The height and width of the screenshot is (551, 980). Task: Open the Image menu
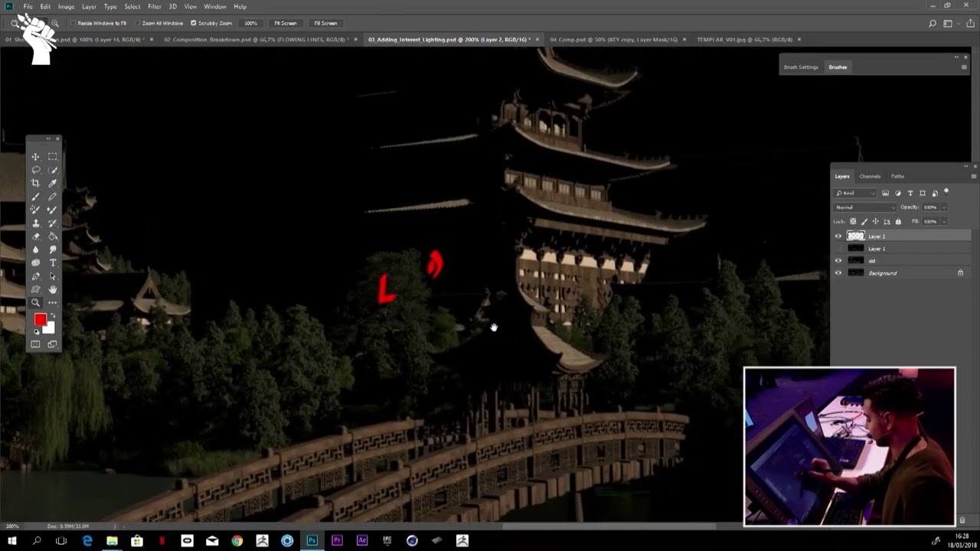[66, 6]
